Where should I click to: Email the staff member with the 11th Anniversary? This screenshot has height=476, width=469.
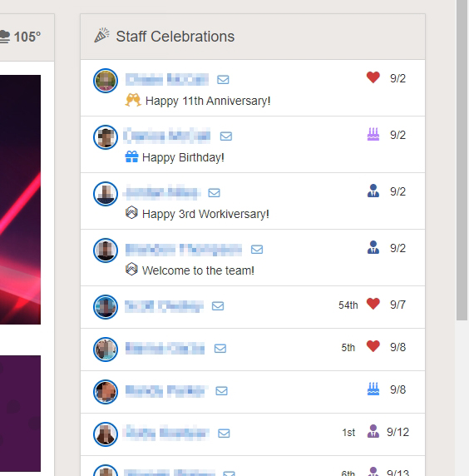tap(223, 80)
